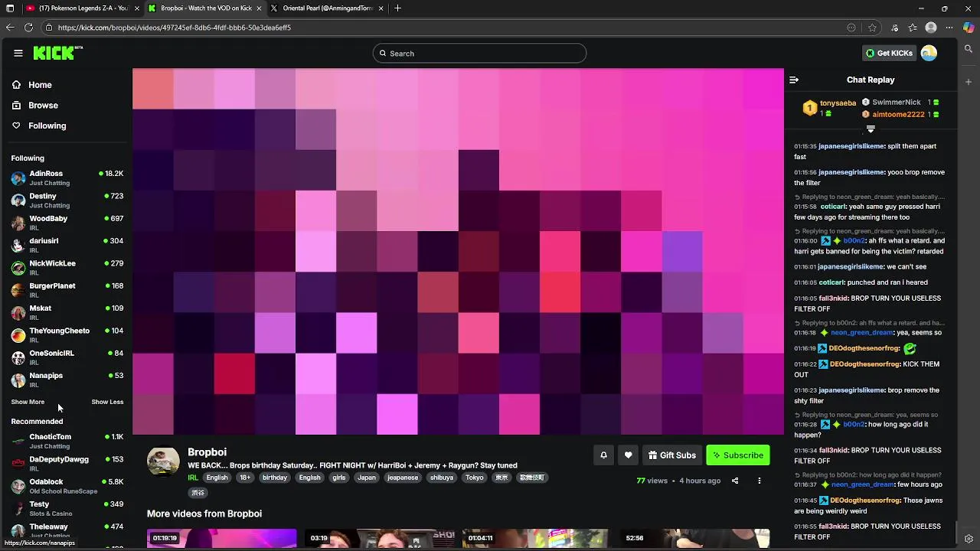Open the browser sidebar settings gear

coord(969,539)
